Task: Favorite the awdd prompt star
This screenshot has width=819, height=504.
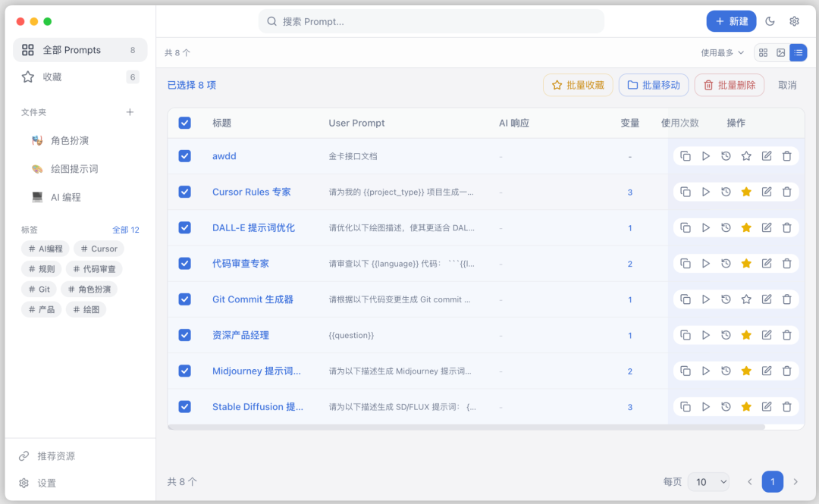Action: tap(746, 156)
